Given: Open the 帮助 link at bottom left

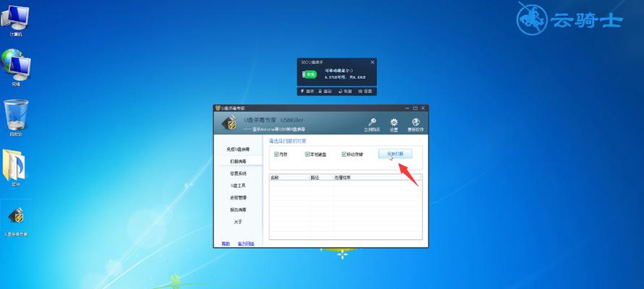Looking at the screenshot, I should pos(226,243).
